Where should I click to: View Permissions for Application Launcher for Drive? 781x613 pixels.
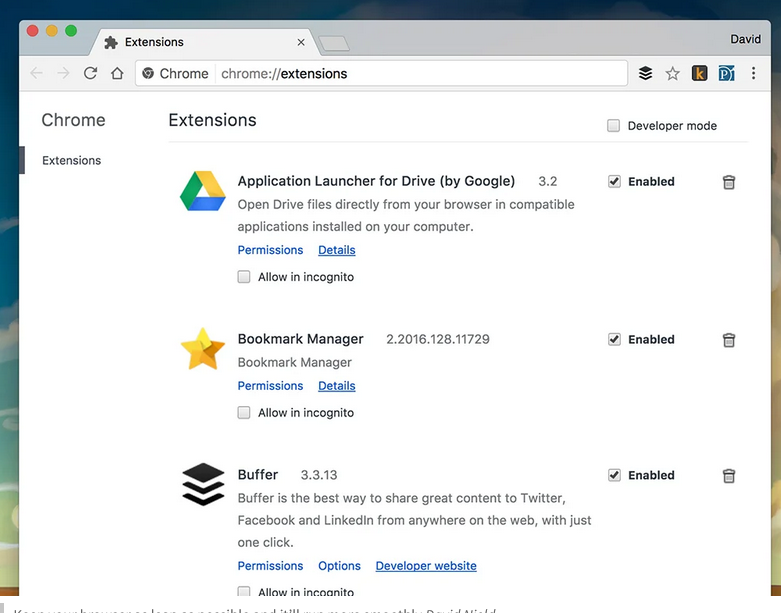(x=270, y=250)
